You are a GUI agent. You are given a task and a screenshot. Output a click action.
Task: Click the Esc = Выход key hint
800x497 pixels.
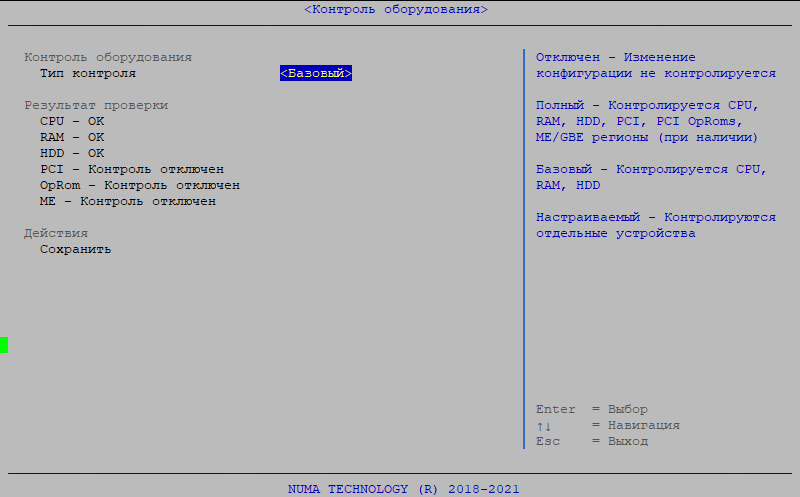pyautogui.click(x=592, y=441)
